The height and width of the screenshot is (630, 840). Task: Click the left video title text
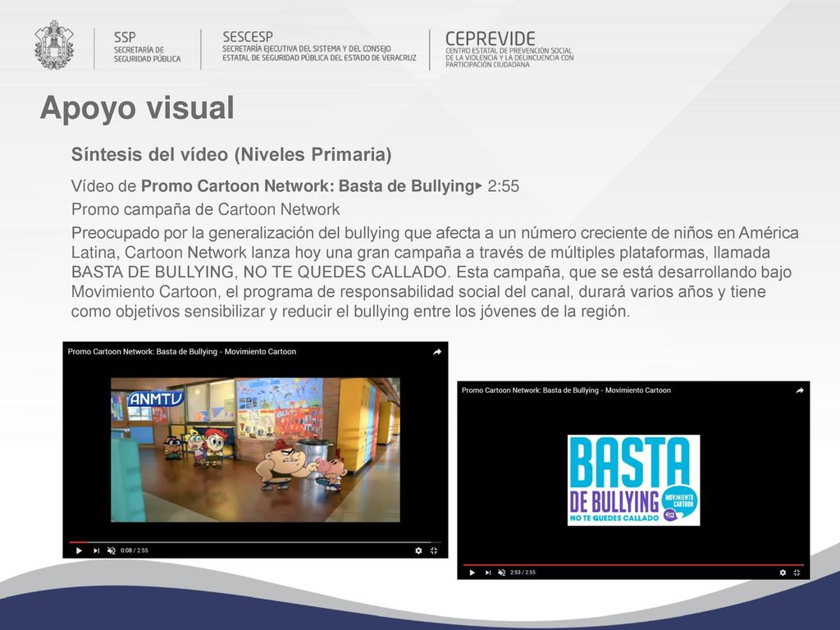181,352
